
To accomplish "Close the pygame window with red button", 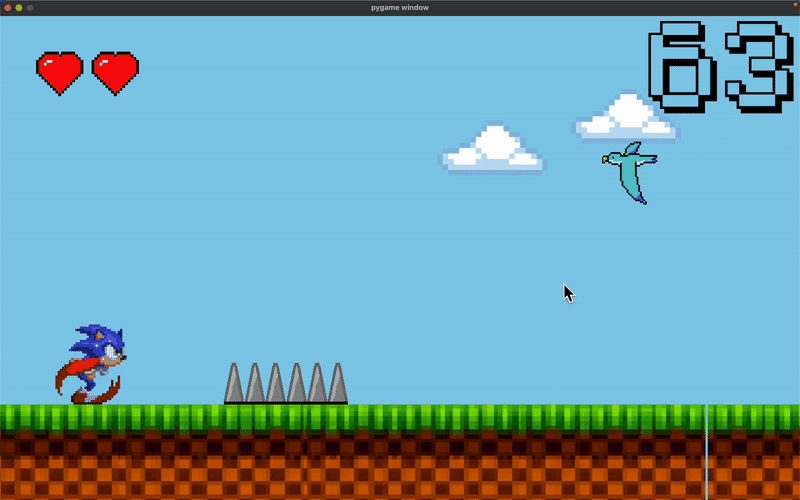I will coord(8,8).
